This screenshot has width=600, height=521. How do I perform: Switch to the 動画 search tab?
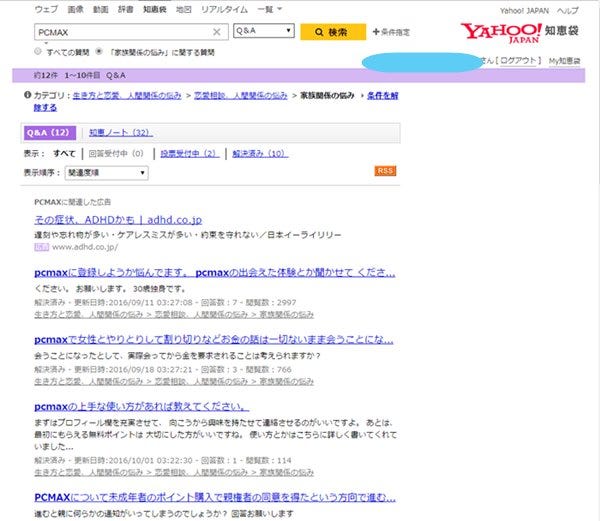[101, 9]
